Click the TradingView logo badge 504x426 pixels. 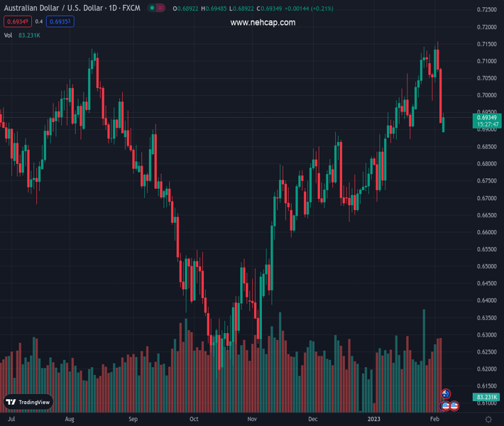pyautogui.click(x=28, y=402)
